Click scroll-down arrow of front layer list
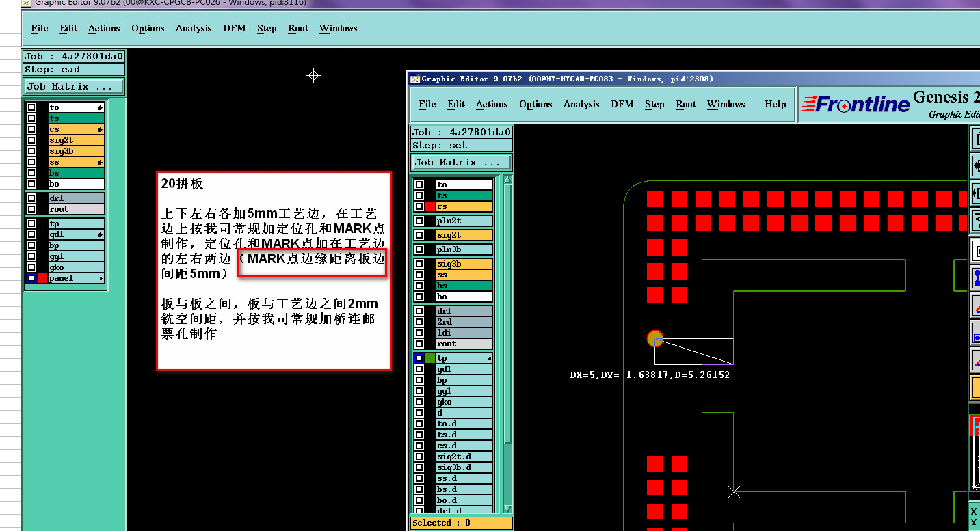This screenshot has width=980, height=531. (507, 509)
